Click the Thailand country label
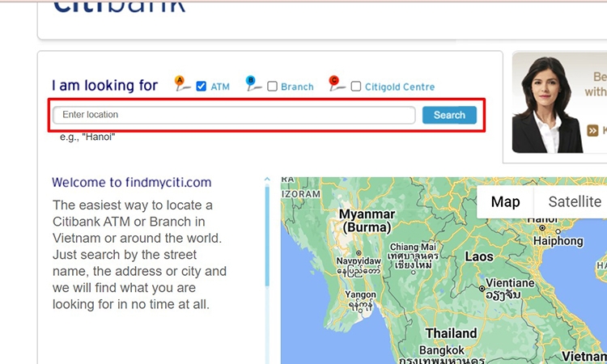Image resolution: width=607 pixels, height=364 pixels. click(x=451, y=333)
